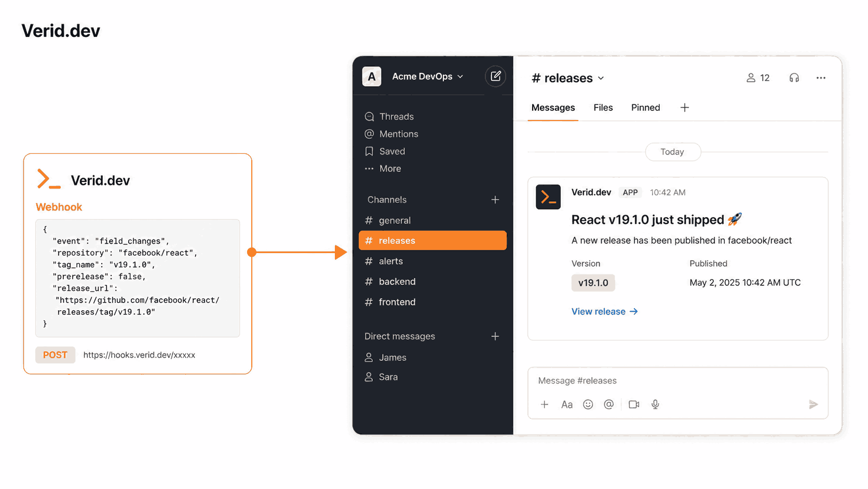The image size is (868, 489).
Task: Click the emoji picker icon
Action: [x=588, y=404]
